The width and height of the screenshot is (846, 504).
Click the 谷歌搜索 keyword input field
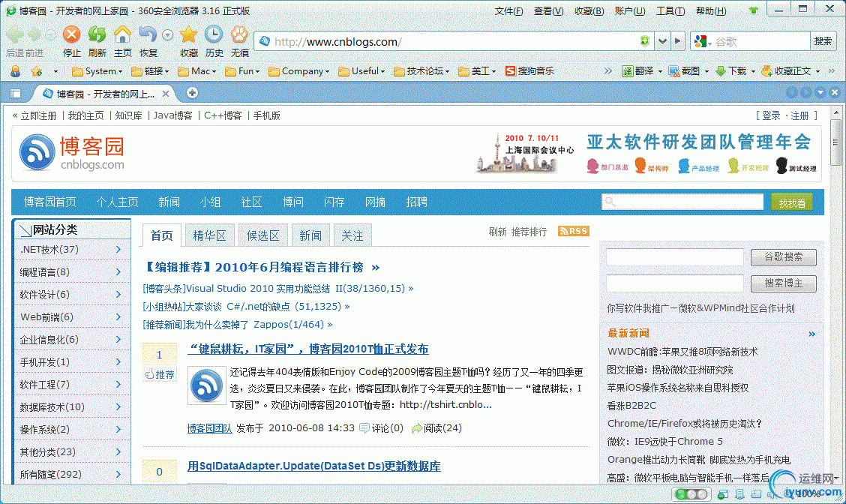pos(675,257)
